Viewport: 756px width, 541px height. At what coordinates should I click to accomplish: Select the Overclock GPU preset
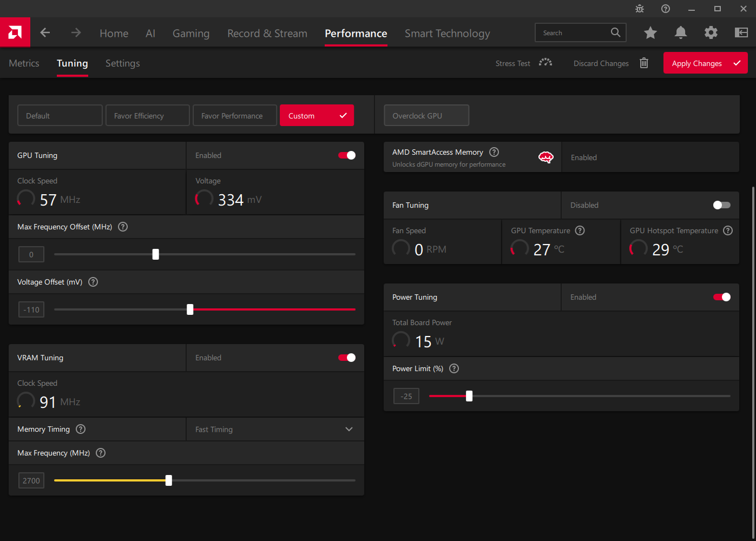pyautogui.click(x=426, y=115)
